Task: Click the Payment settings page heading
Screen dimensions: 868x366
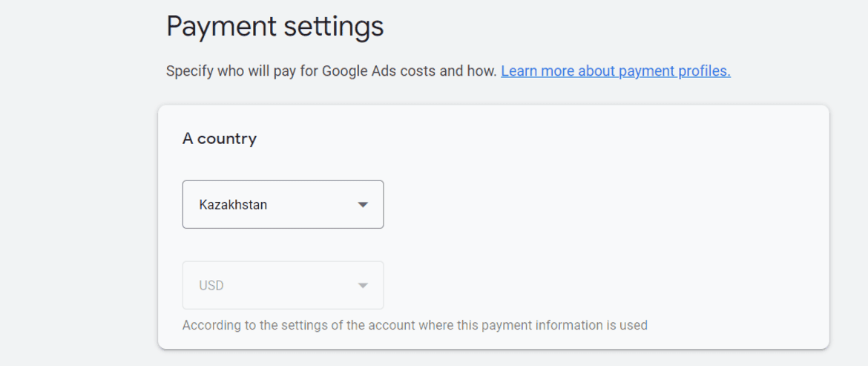Action: coord(275,27)
